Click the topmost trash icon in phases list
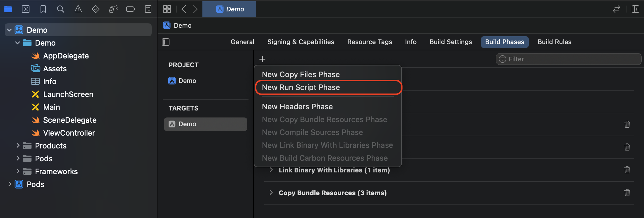644x218 pixels. click(627, 124)
